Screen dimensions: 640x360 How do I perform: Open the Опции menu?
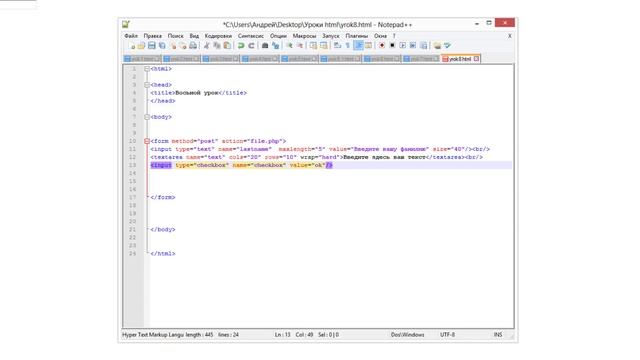pos(278,36)
